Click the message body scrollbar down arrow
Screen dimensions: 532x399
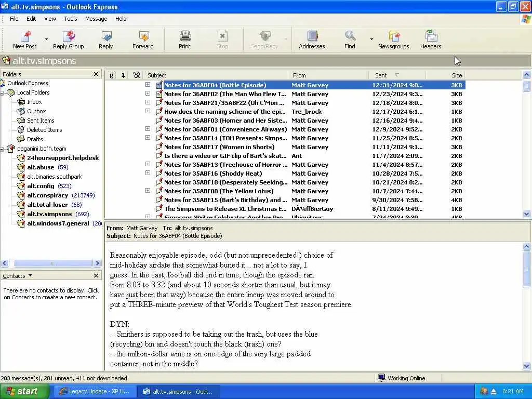pyautogui.click(x=527, y=366)
